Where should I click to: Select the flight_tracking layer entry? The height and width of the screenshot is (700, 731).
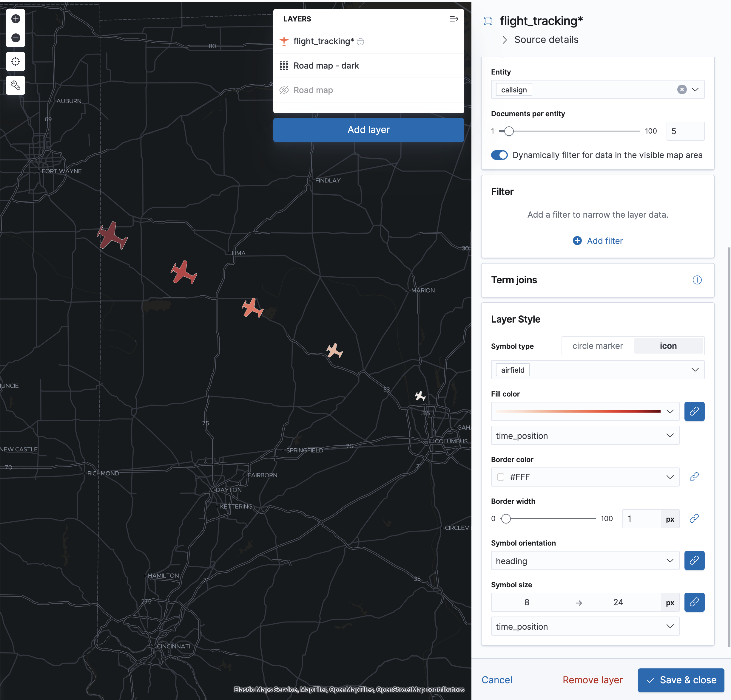(x=323, y=41)
